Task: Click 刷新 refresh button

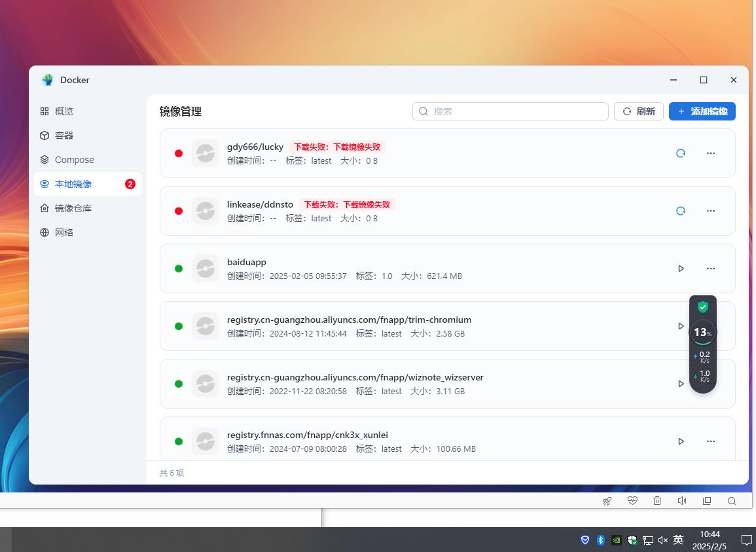Action: (638, 111)
